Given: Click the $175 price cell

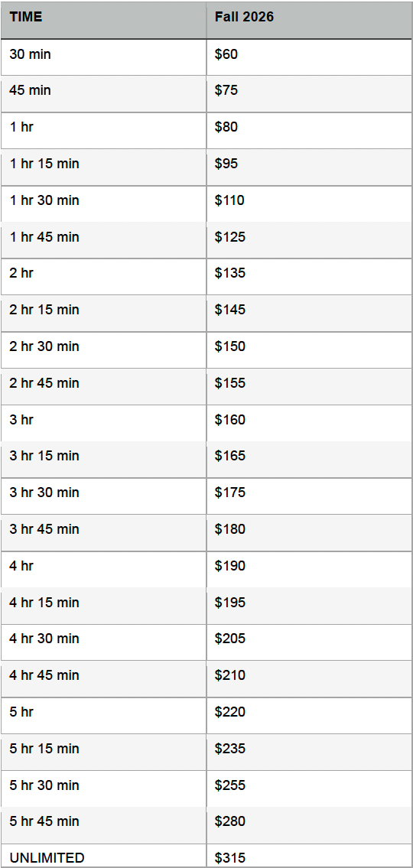Looking at the screenshot, I should point(310,496).
